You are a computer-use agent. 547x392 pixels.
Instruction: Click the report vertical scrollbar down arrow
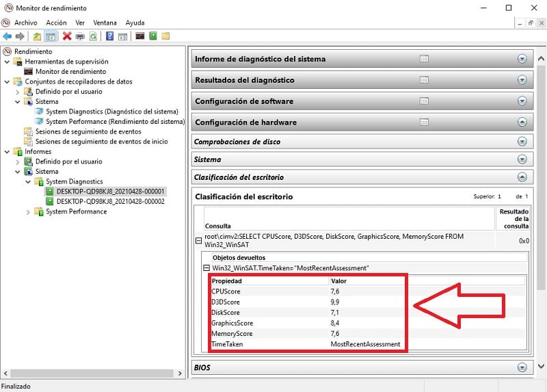pos(541,366)
